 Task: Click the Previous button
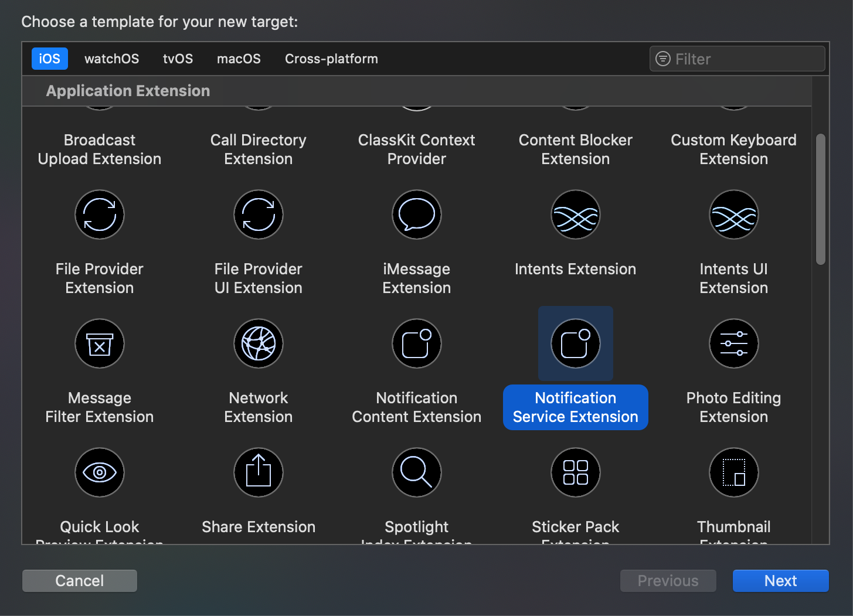(x=668, y=581)
